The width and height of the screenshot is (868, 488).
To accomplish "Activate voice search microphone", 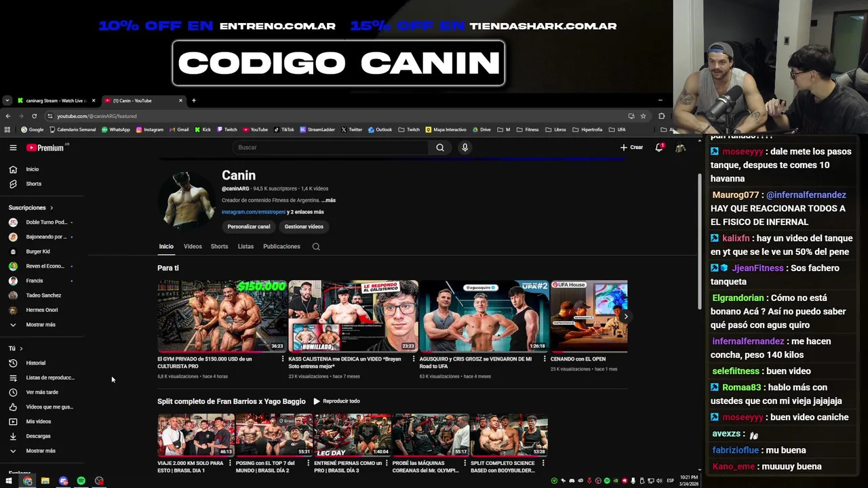I will click(465, 147).
